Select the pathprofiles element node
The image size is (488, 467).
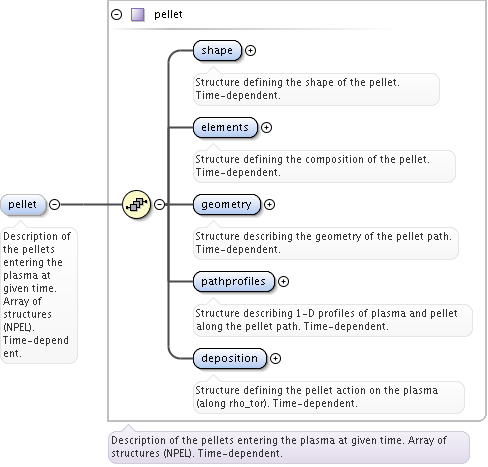coord(234,282)
